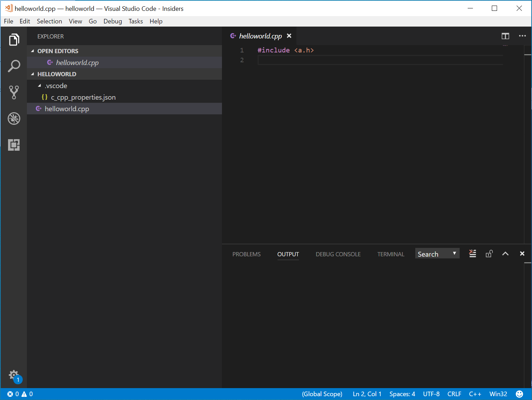Click the split editor icon

tap(505, 36)
